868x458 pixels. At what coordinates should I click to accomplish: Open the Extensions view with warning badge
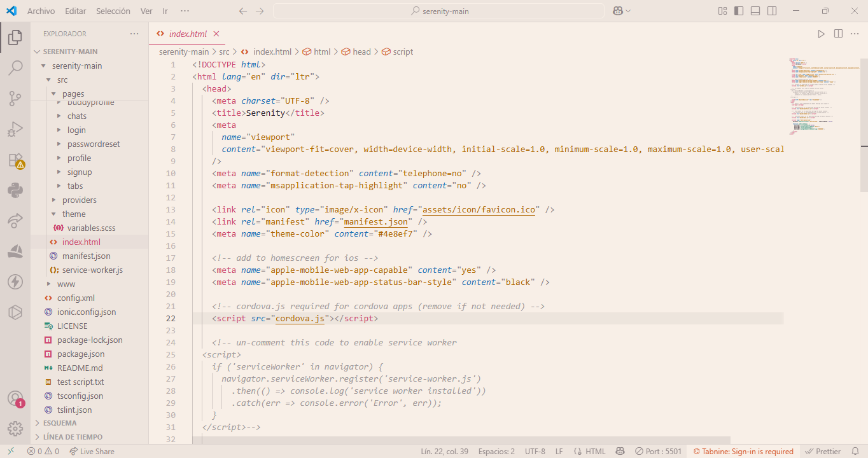coord(15,160)
